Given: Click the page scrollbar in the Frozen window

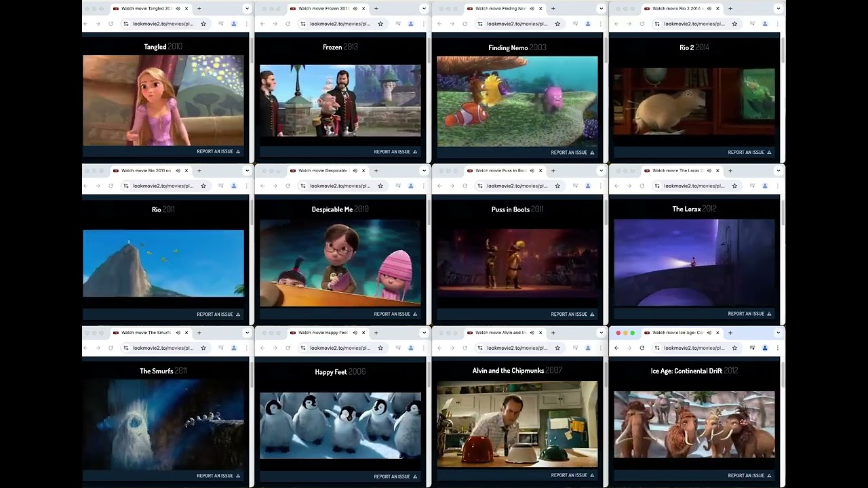Looking at the screenshot, I should 429,51.
